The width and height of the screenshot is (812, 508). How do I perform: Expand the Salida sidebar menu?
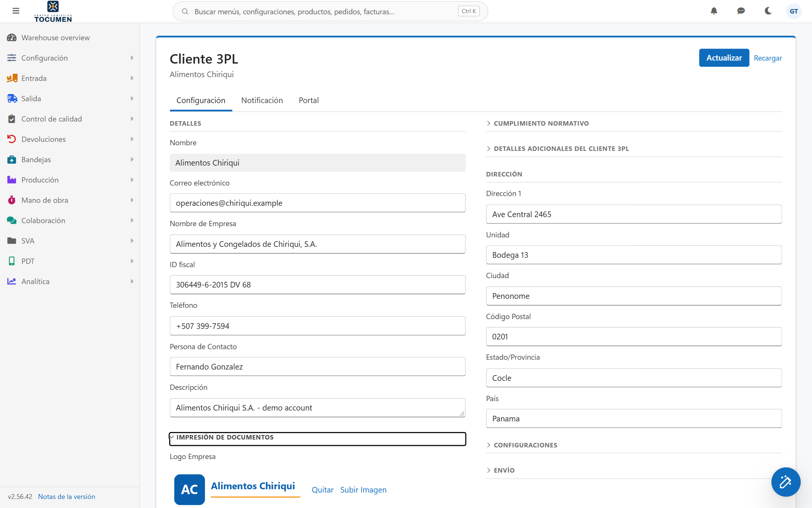[70, 99]
